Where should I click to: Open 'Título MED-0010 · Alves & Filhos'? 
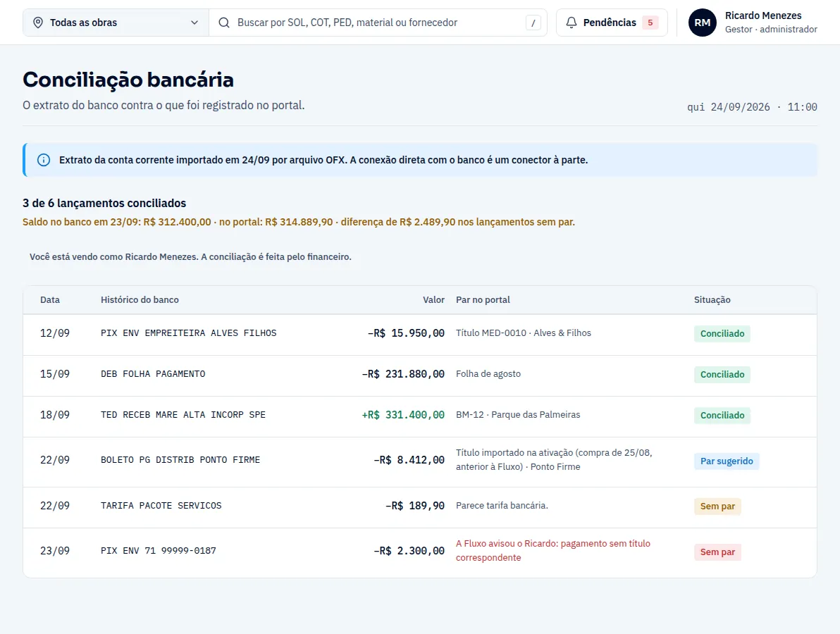[x=524, y=333]
